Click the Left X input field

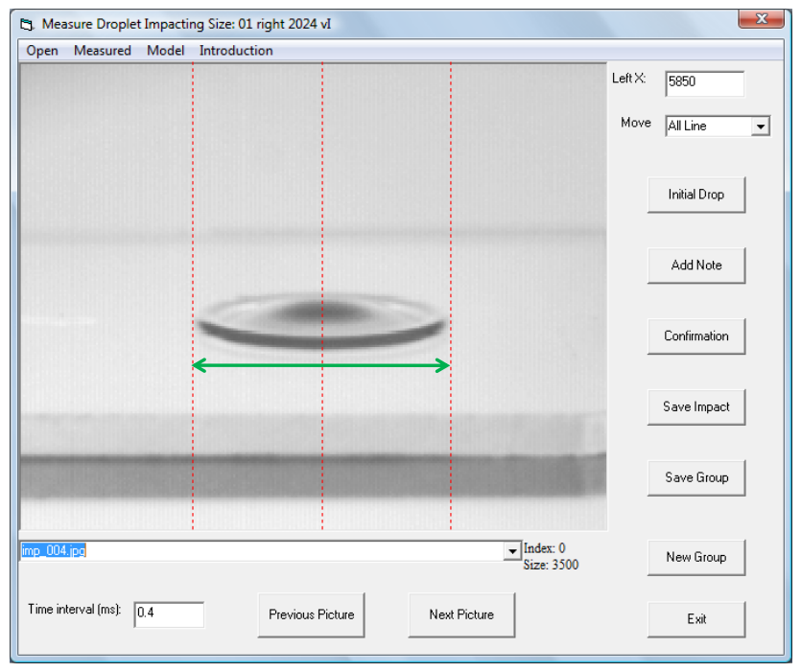(704, 82)
